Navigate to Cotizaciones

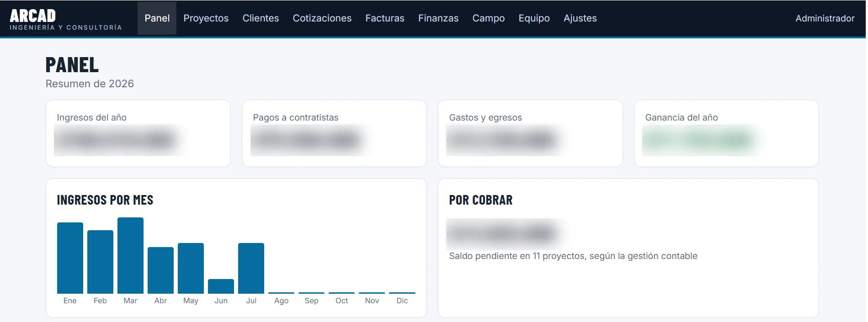[x=322, y=18]
